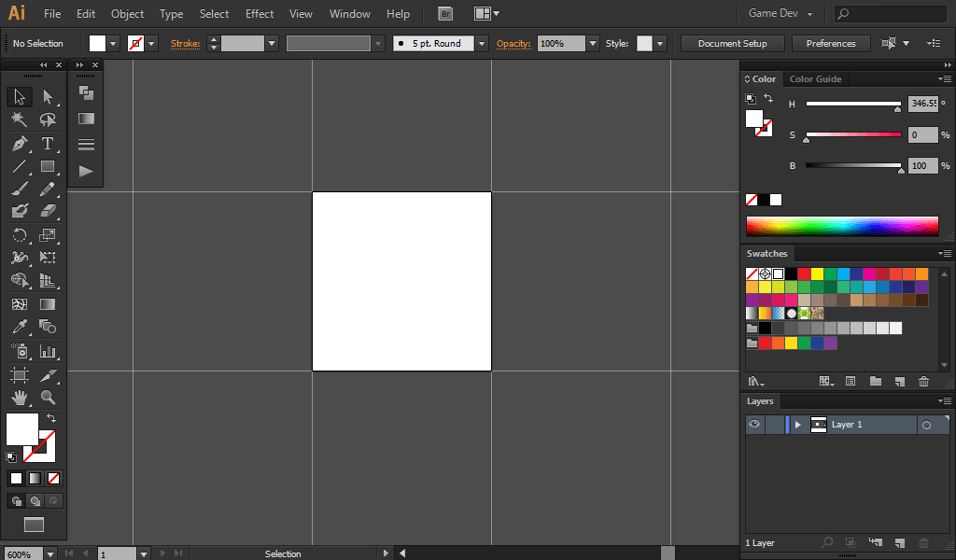
Task: Hide Layer 1 with its eye toggle
Action: coord(753,424)
